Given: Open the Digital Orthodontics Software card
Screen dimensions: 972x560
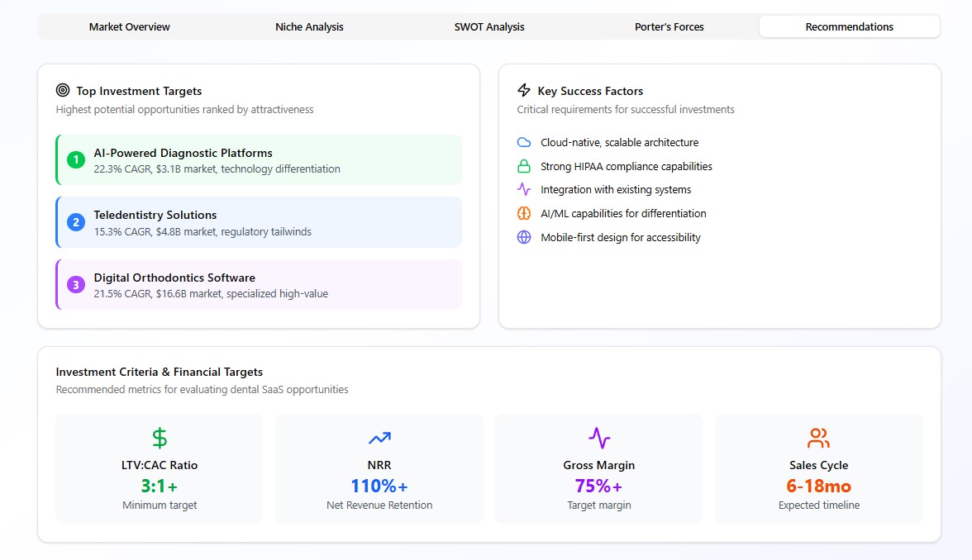Looking at the screenshot, I should [x=259, y=285].
